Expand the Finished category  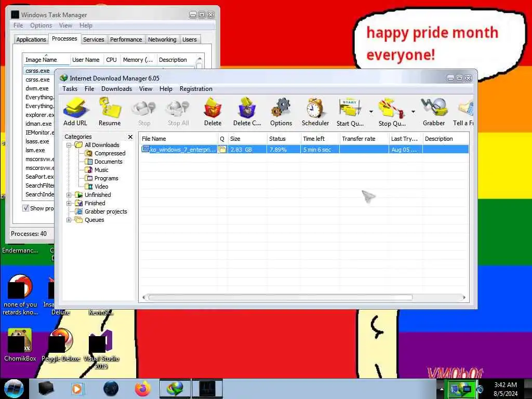click(69, 203)
